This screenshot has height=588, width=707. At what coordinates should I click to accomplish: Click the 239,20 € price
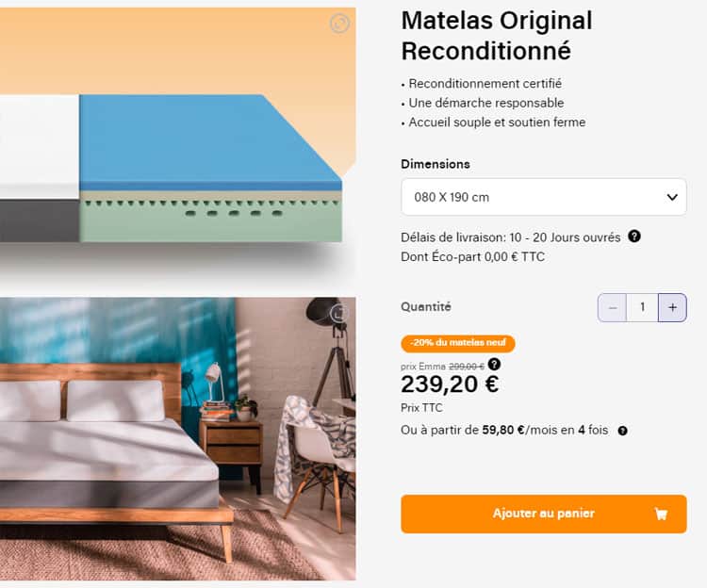click(x=450, y=384)
